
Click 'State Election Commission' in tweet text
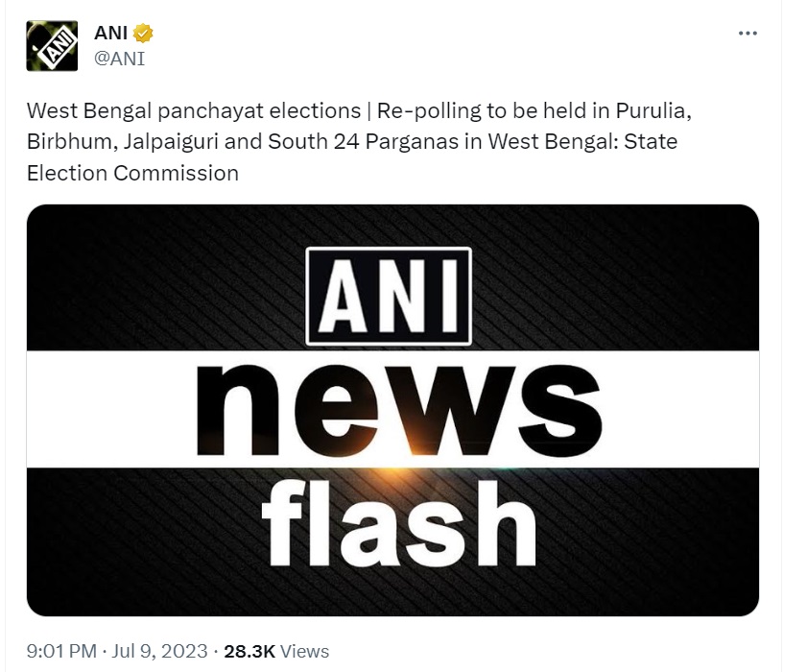(x=352, y=157)
